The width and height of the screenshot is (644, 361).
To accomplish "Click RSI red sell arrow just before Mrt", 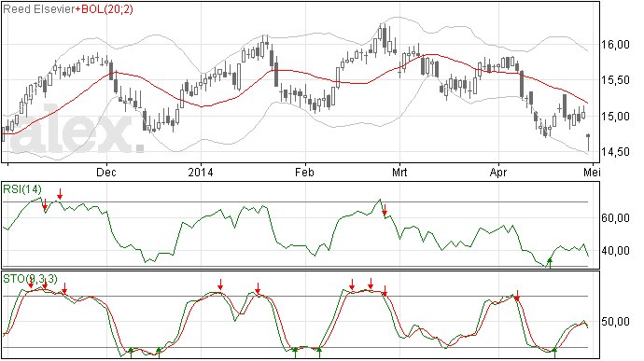I will click(x=385, y=210).
